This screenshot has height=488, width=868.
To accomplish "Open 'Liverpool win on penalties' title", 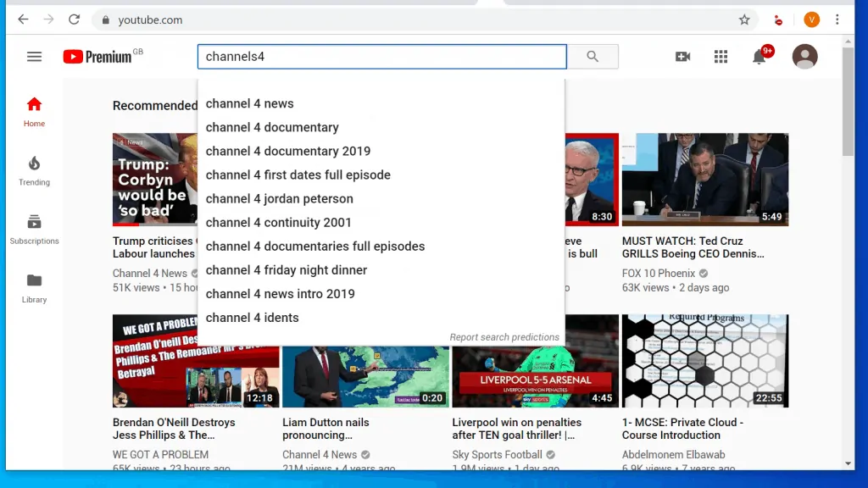I will [x=517, y=429].
